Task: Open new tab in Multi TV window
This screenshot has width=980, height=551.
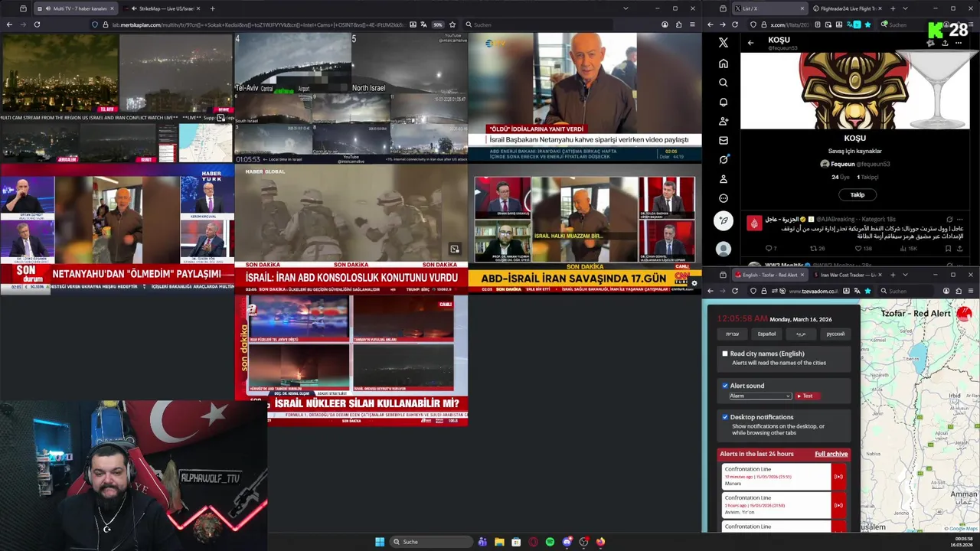Action: [x=212, y=8]
